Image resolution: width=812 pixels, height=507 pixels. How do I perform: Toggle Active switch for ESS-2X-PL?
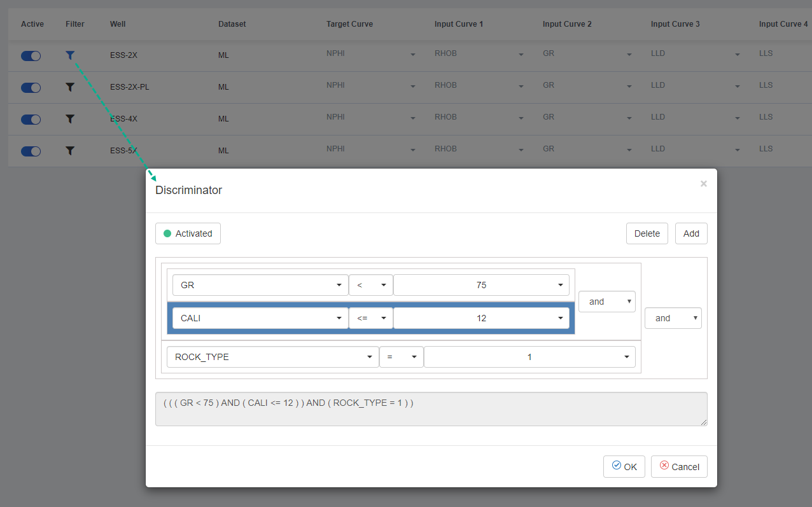click(x=31, y=87)
